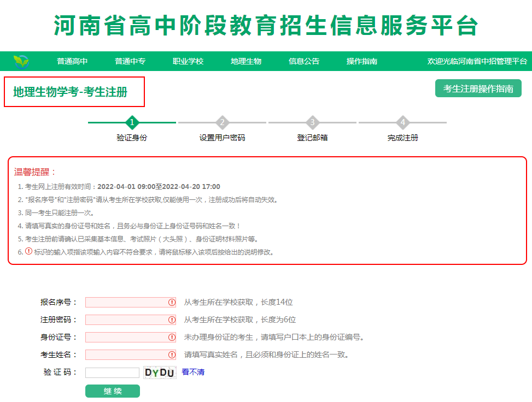Click inside the 验证码 input box

pyautogui.click(x=112, y=372)
